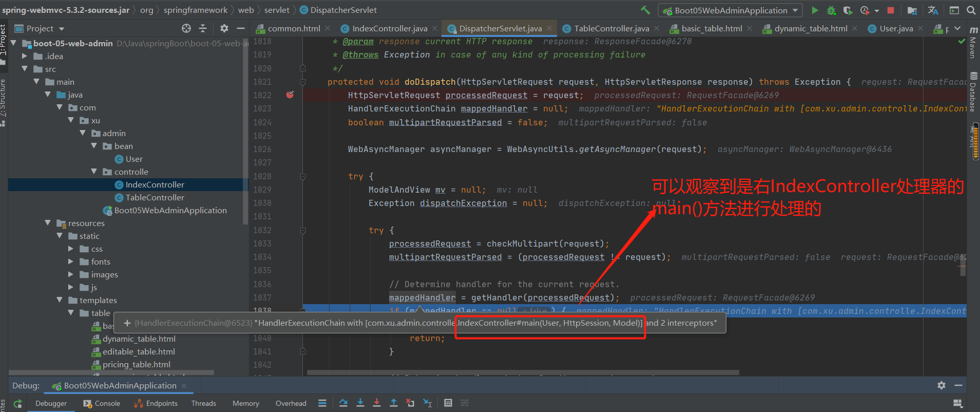980x412 pixels.
Task: Close the DispatcherServlet.java tab
Action: [550, 28]
